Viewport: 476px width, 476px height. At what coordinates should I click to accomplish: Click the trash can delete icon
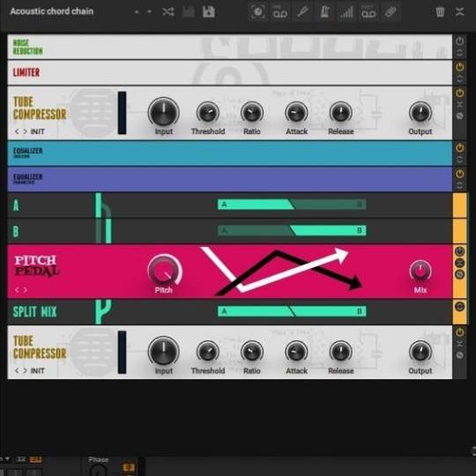pos(440,11)
